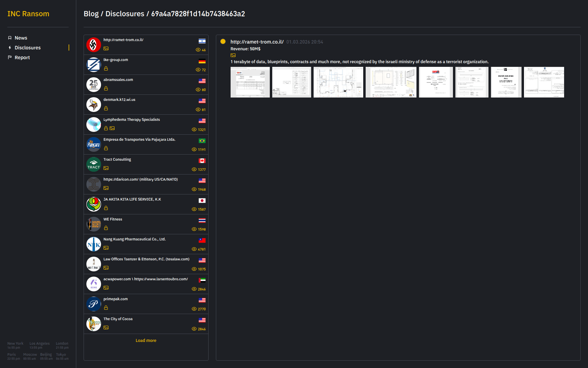The image size is (588, 368).
Task: Click the green TRACT logo avatar
Action: pos(94,164)
